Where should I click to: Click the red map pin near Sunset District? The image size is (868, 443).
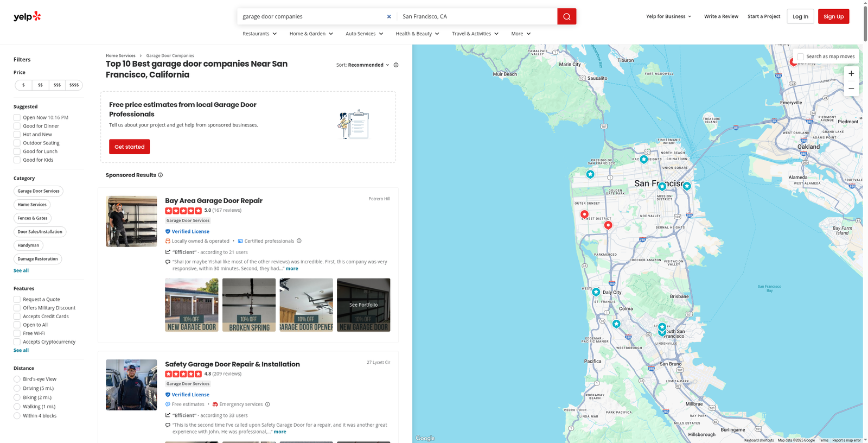point(584,214)
